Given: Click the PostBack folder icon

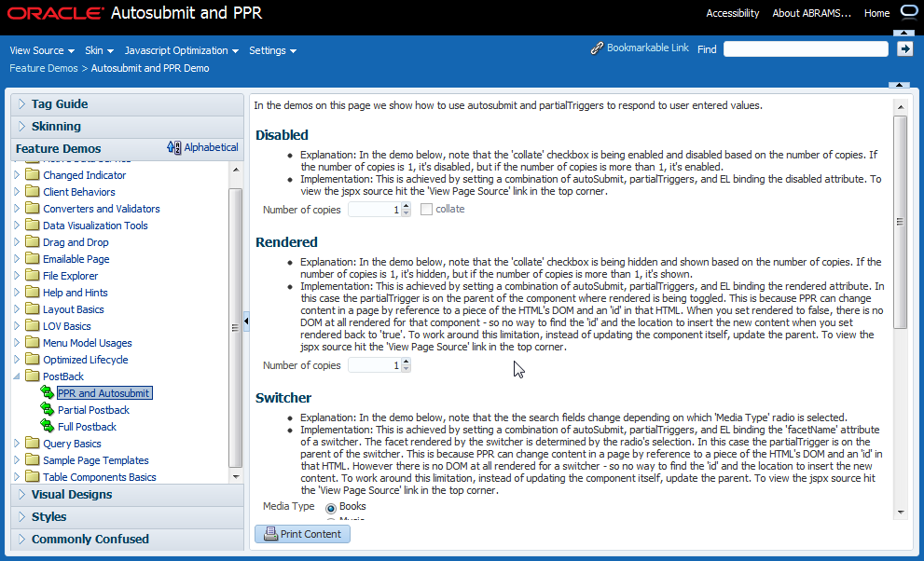Looking at the screenshot, I should point(33,376).
